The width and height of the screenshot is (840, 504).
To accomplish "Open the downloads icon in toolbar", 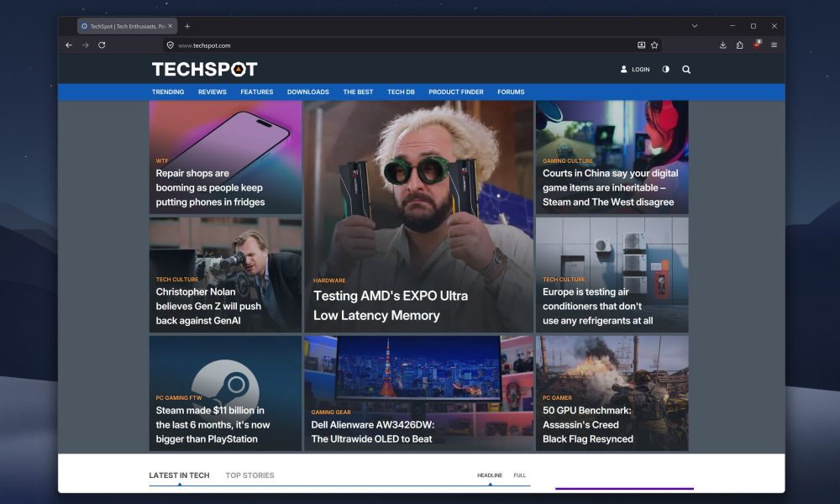I will 722,45.
